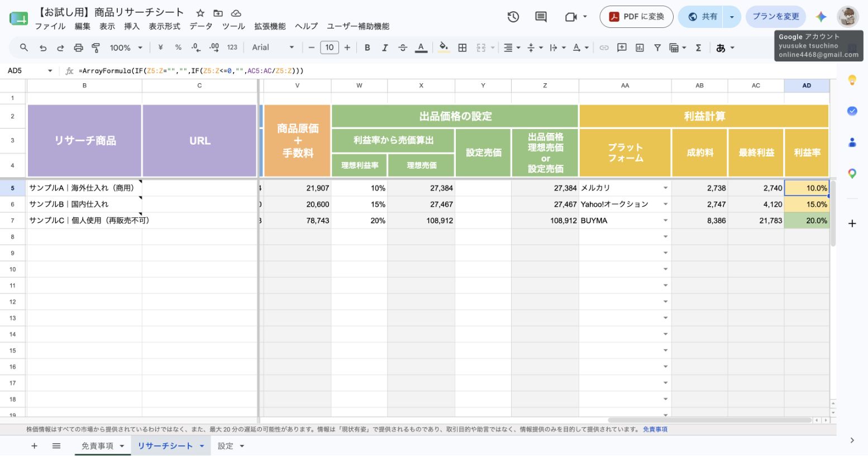Open the vertical align dropdown
868x456 pixels.
point(535,47)
